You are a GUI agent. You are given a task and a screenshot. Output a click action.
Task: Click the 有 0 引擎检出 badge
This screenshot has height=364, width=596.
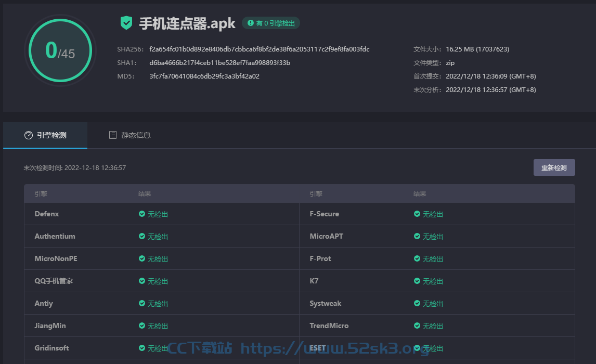pos(271,23)
